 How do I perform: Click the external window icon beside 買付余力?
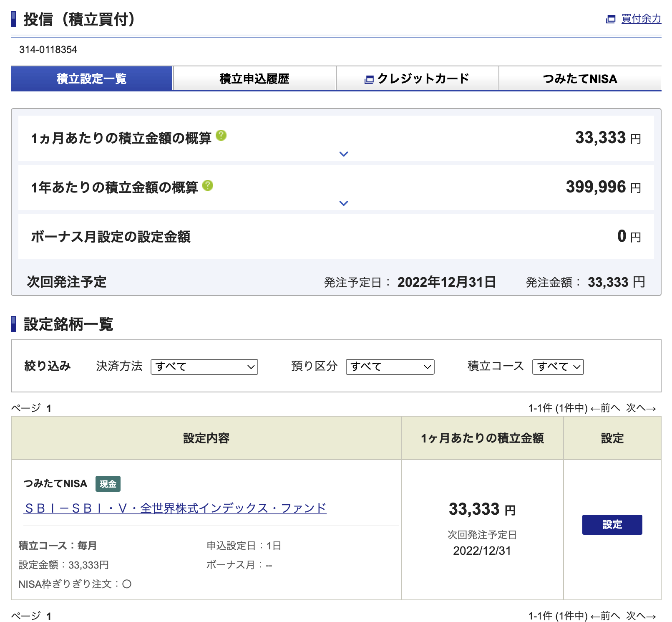click(x=611, y=19)
